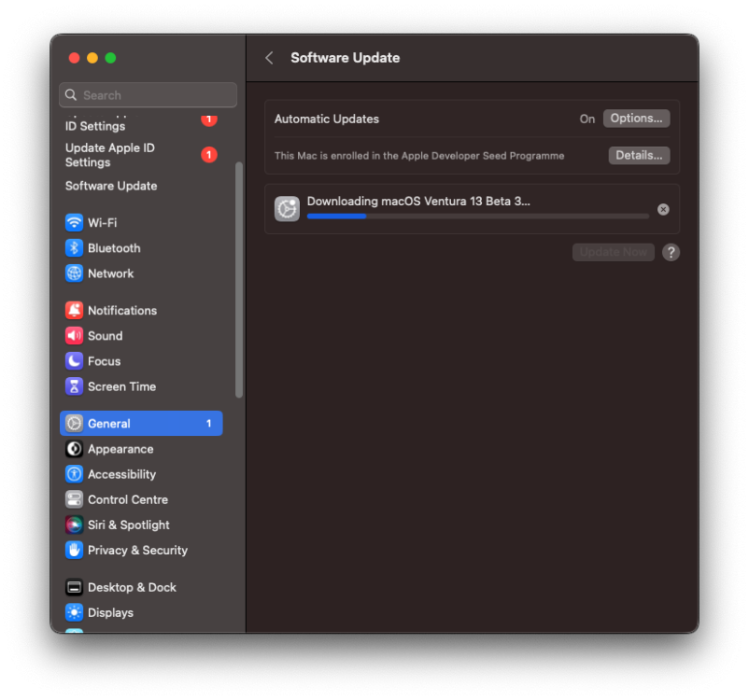Click 'Downloading macOS Ventura 13 Beta 3...' text
The height and width of the screenshot is (700, 749).
pos(418,201)
